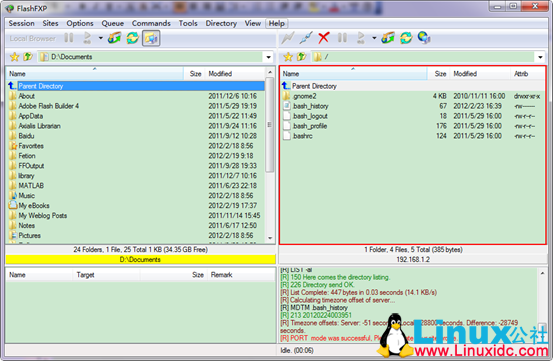Click the right pane pause icon
The height and width of the screenshot is (361, 553).
(x=342, y=38)
